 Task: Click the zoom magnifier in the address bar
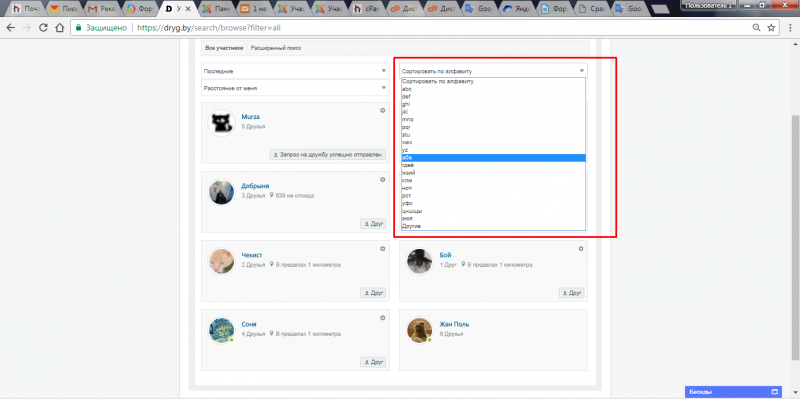click(756, 28)
